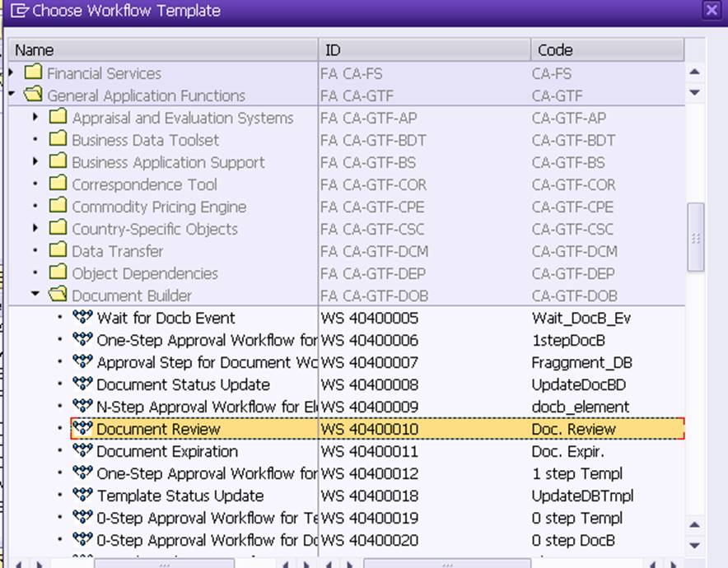
Task: Click the Commodity Pricing Engine folder icon
Action: pyautogui.click(x=58, y=206)
